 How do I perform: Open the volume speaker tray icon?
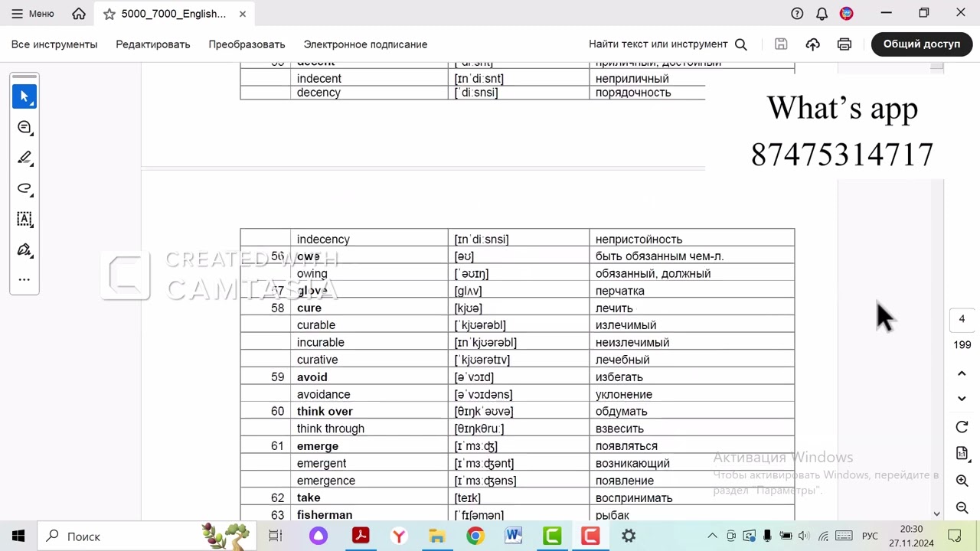[x=804, y=536]
